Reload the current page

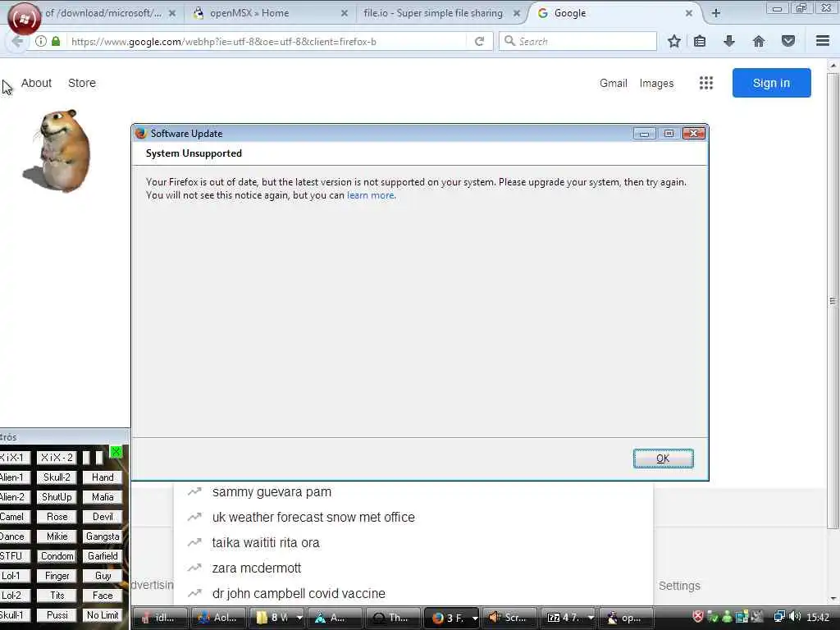coord(479,41)
